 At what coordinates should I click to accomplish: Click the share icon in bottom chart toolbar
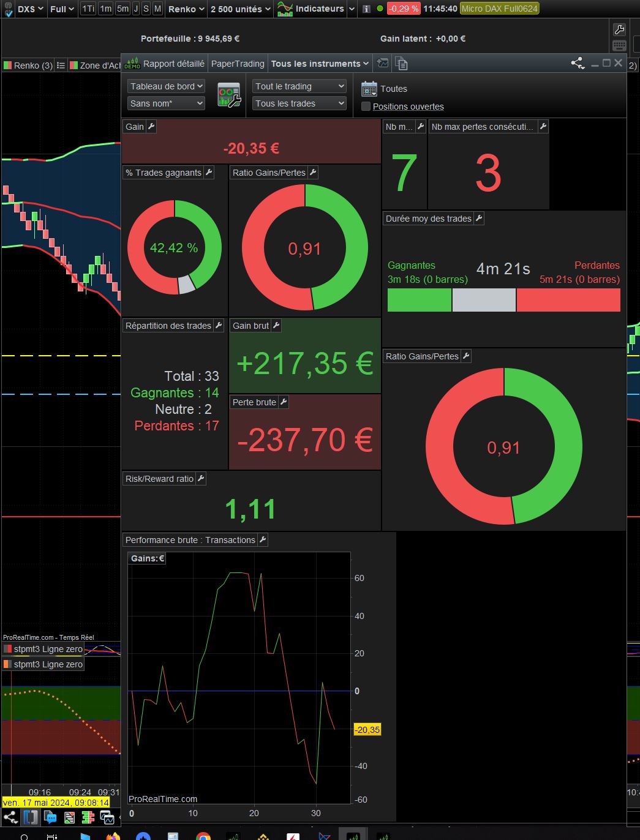click(x=10, y=817)
